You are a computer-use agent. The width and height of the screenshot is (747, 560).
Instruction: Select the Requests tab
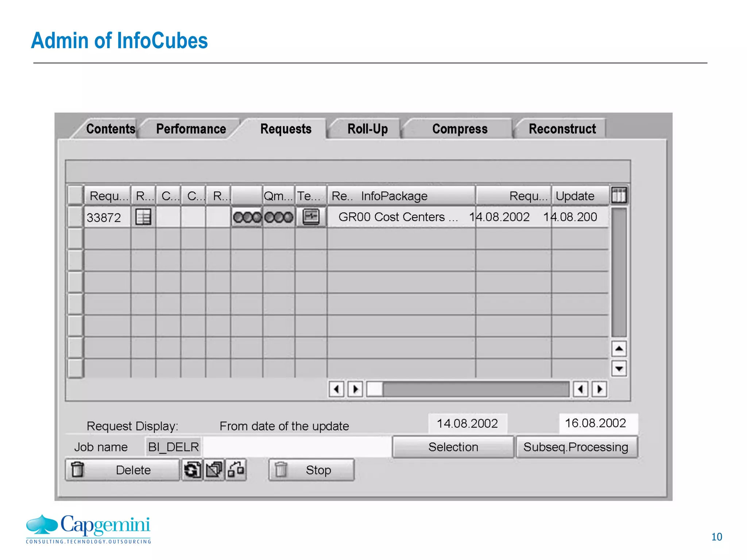(x=286, y=129)
